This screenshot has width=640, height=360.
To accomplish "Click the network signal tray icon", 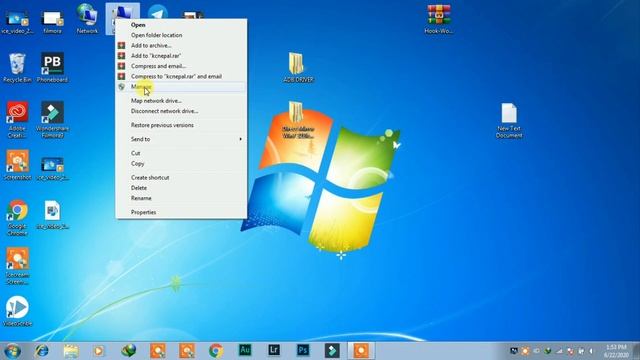I will 559,351.
